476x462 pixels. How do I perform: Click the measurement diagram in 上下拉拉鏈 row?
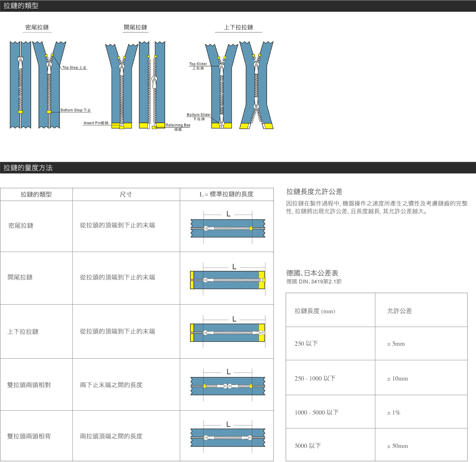(x=228, y=331)
